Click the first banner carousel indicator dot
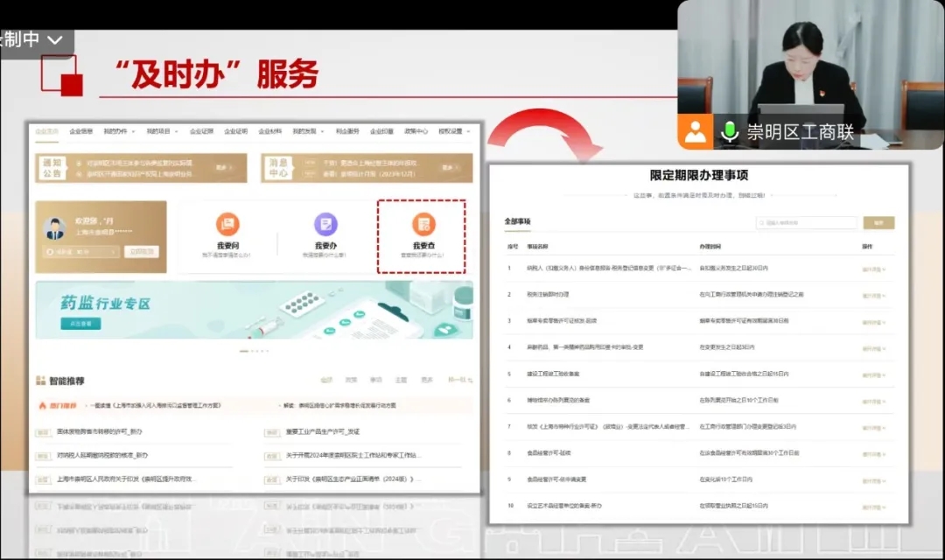 243,351
